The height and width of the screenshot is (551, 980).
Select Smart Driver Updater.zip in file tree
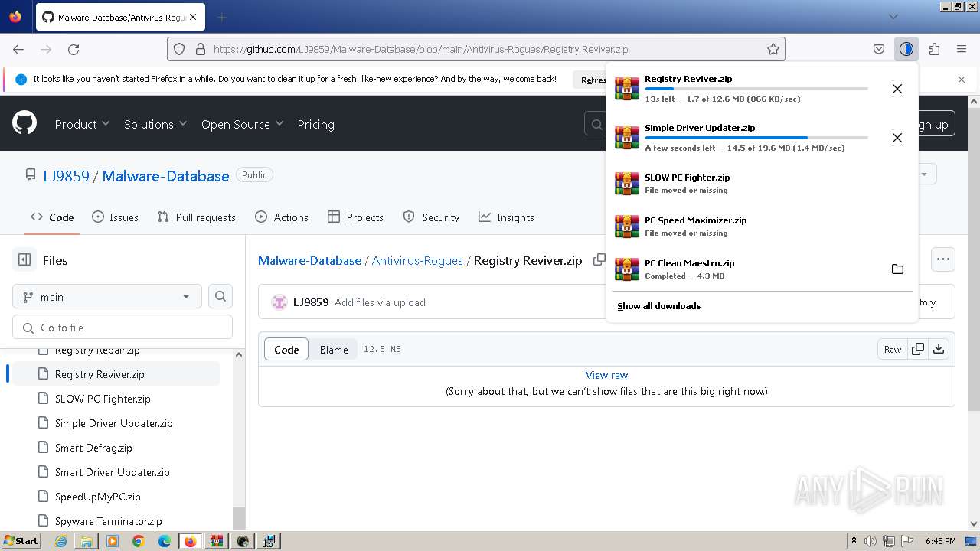[112, 472]
